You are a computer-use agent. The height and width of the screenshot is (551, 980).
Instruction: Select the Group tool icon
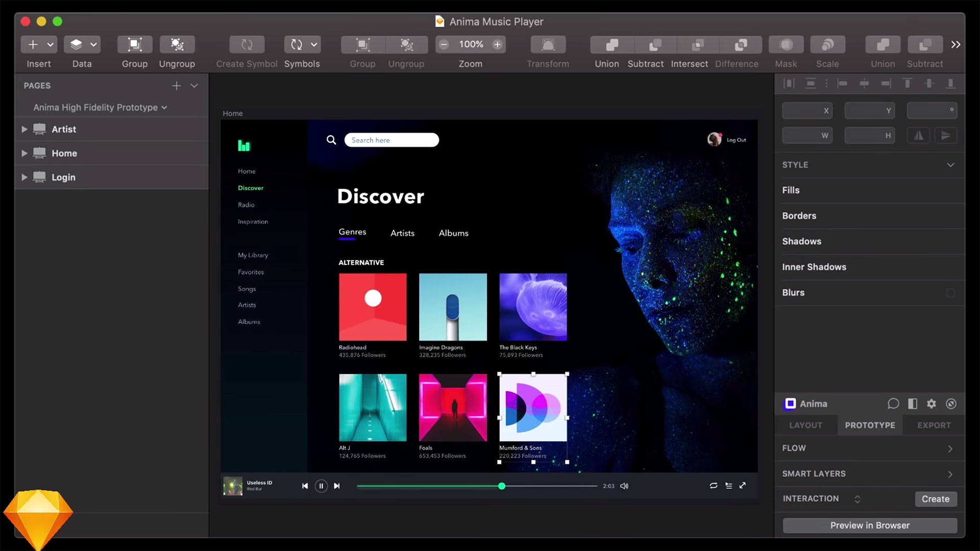click(x=134, y=44)
